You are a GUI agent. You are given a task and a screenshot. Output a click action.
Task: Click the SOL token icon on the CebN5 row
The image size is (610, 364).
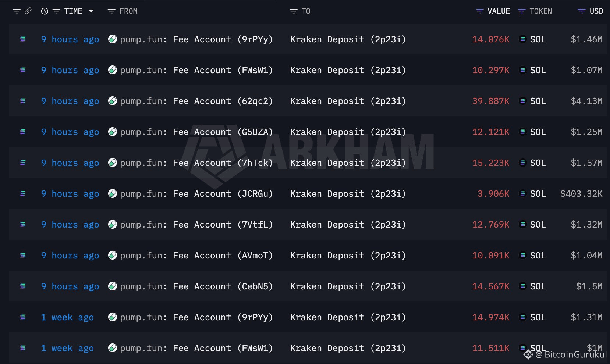pyautogui.click(x=522, y=286)
